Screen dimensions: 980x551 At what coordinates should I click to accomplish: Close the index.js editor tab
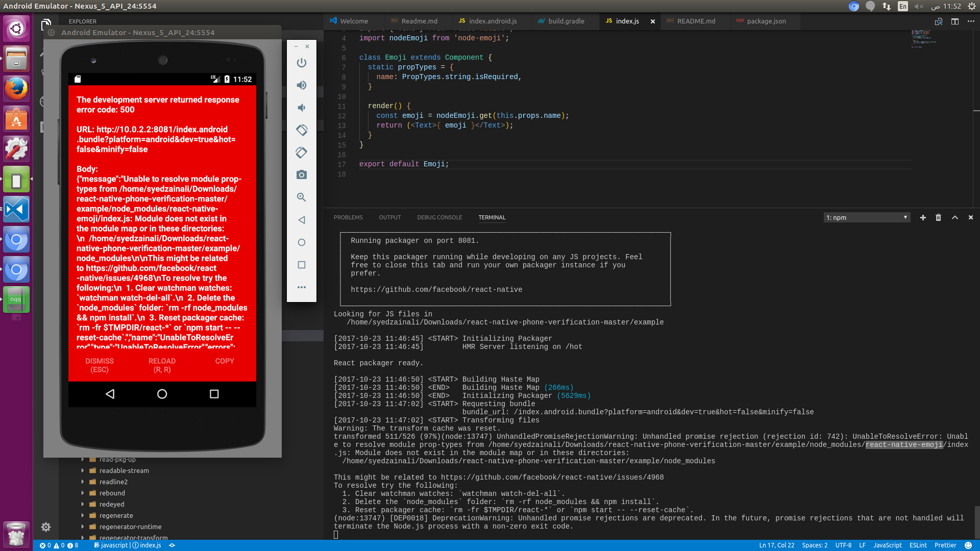tap(652, 21)
